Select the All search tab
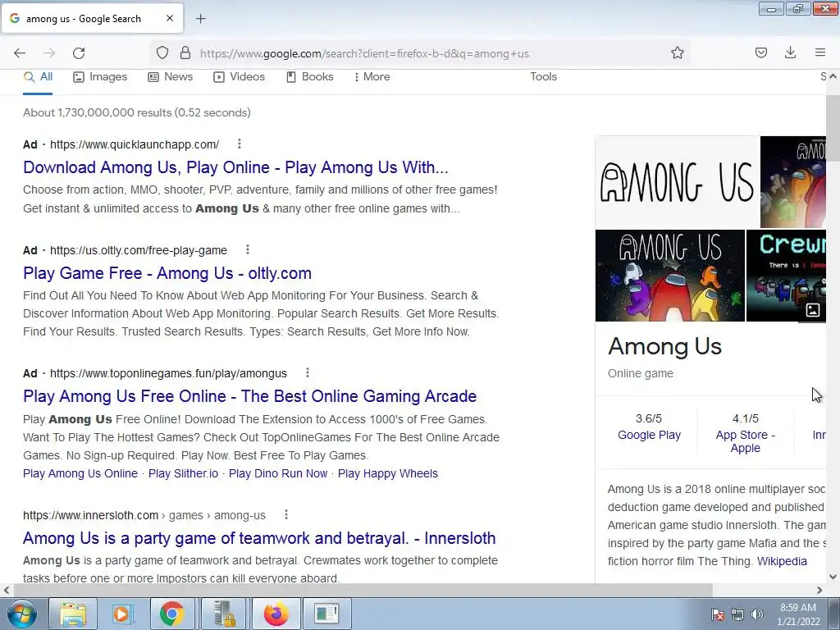Screen dimensions: 840x630 pyautogui.click(x=38, y=76)
